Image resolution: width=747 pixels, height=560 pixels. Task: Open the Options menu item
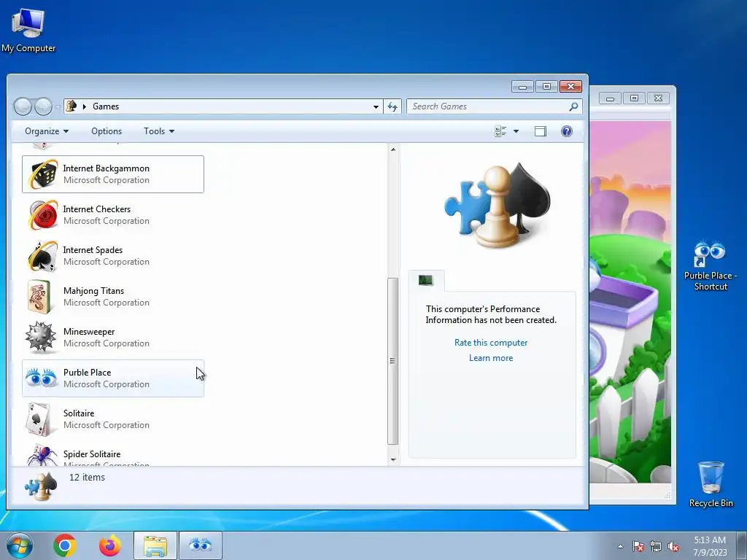pyautogui.click(x=107, y=131)
